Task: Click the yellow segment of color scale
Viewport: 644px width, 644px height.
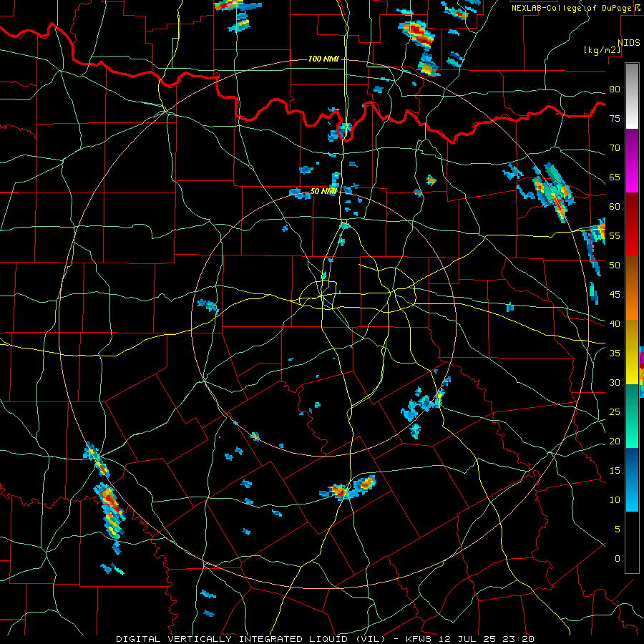Action: click(632, 352)
